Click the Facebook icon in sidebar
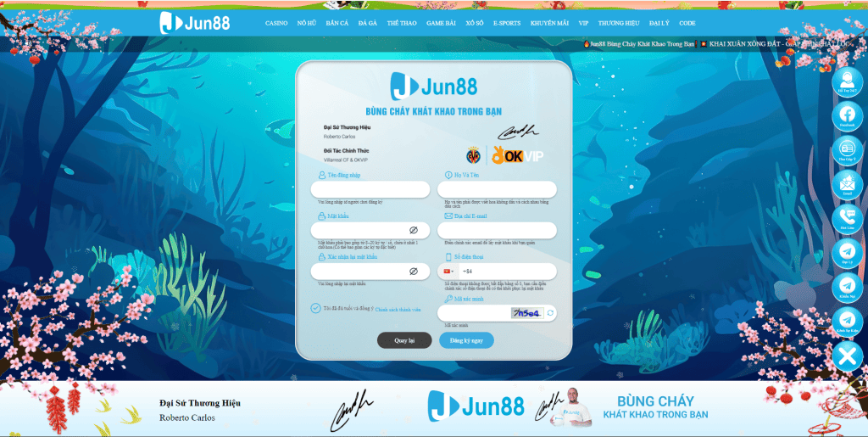 [x=846, y=115]
